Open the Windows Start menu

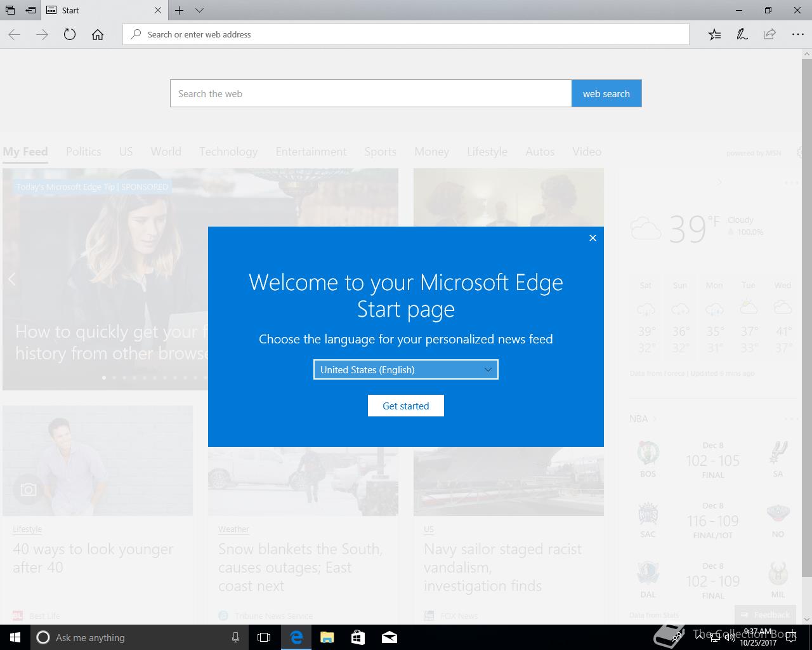tap(15, 637)
